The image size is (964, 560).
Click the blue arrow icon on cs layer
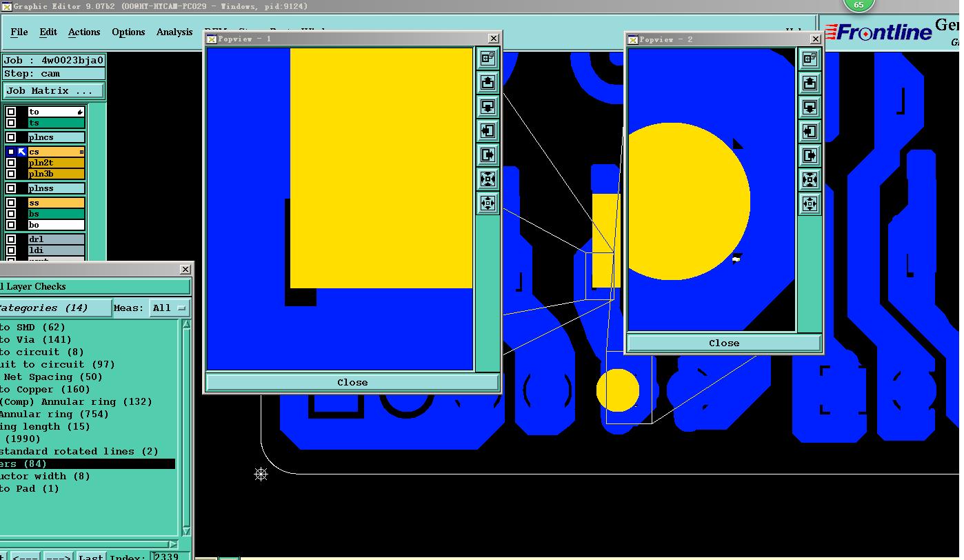22,152
